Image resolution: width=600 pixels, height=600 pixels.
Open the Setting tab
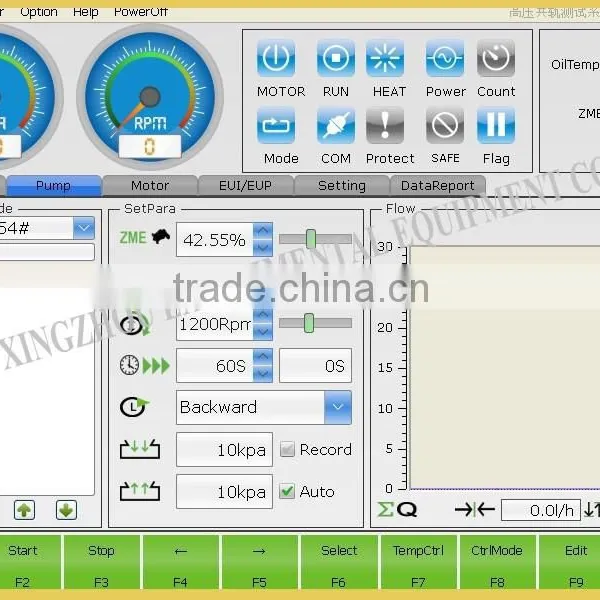click(342, 186)
